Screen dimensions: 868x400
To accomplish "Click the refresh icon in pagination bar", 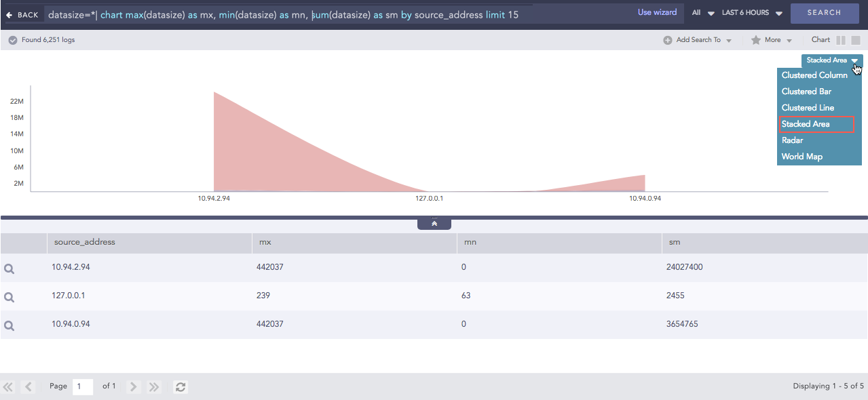I will tap(180, 386).
